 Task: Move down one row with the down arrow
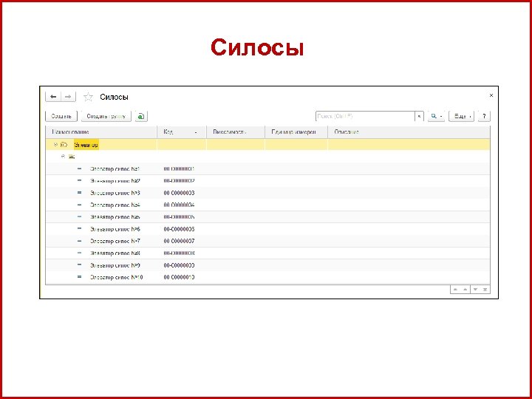pyautogui.click(x=475, y=290)
